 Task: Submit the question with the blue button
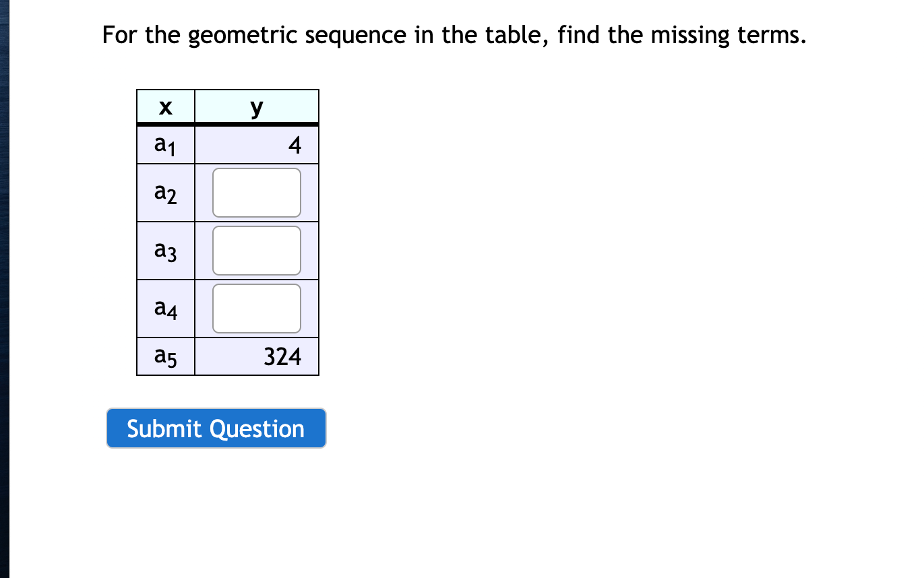[x=216, y=428]
